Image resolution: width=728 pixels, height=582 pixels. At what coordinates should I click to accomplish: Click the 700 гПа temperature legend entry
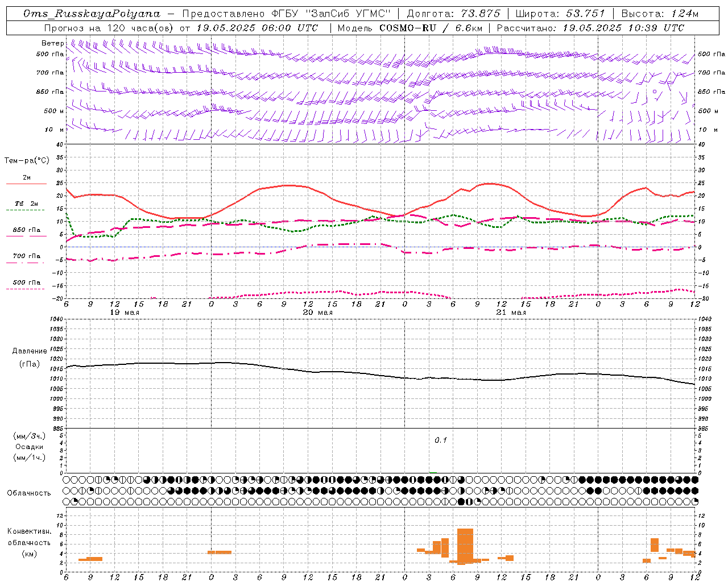click(26, 256)
